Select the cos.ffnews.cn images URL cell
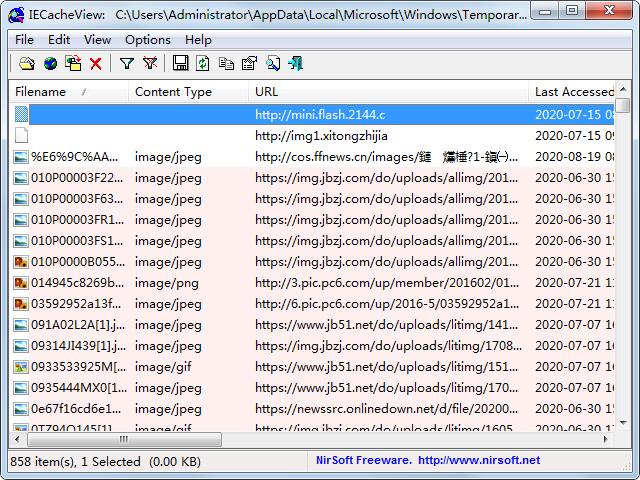Image resolution: width=640 pixels, height=480 pixels. point(386,157)
